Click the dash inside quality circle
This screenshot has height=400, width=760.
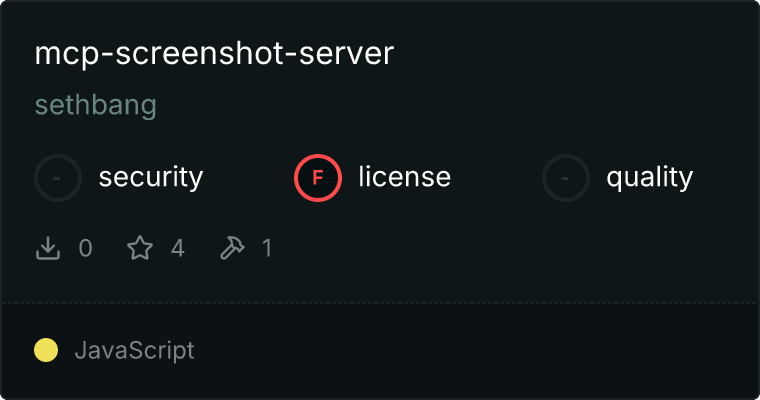(565, 178)
